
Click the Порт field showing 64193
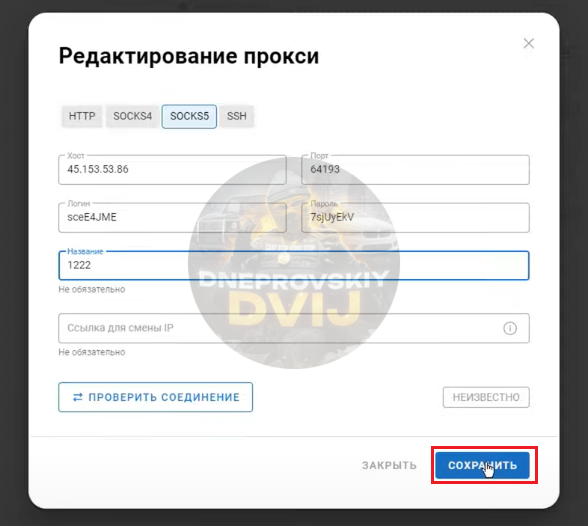tap(416, 170)
